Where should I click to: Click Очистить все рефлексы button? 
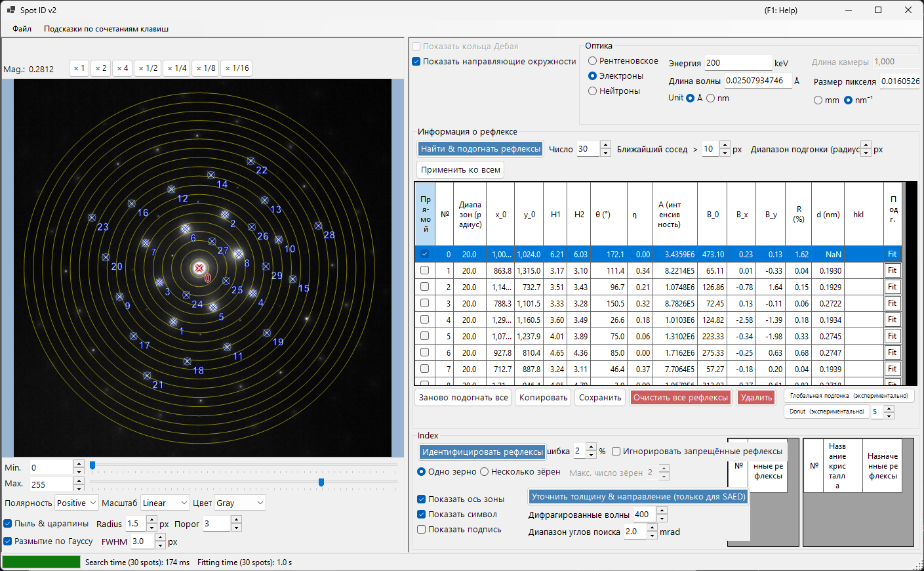[x=681, y=398]
